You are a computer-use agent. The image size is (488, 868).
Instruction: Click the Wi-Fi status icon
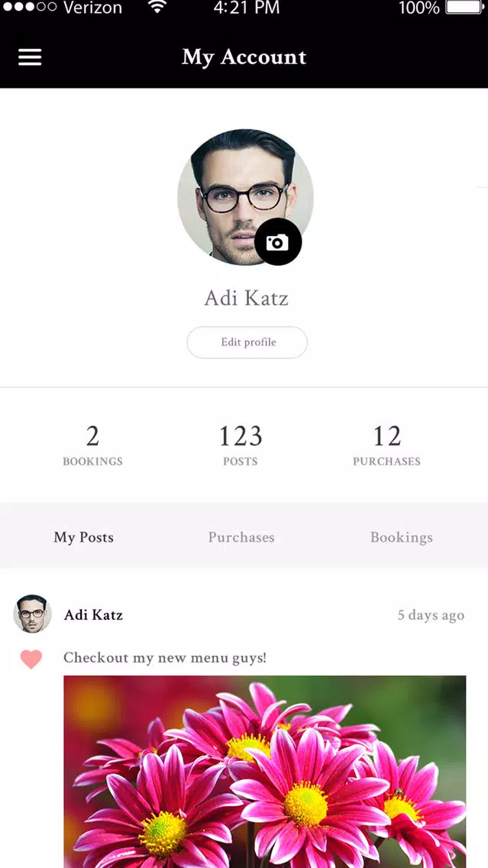157,7
